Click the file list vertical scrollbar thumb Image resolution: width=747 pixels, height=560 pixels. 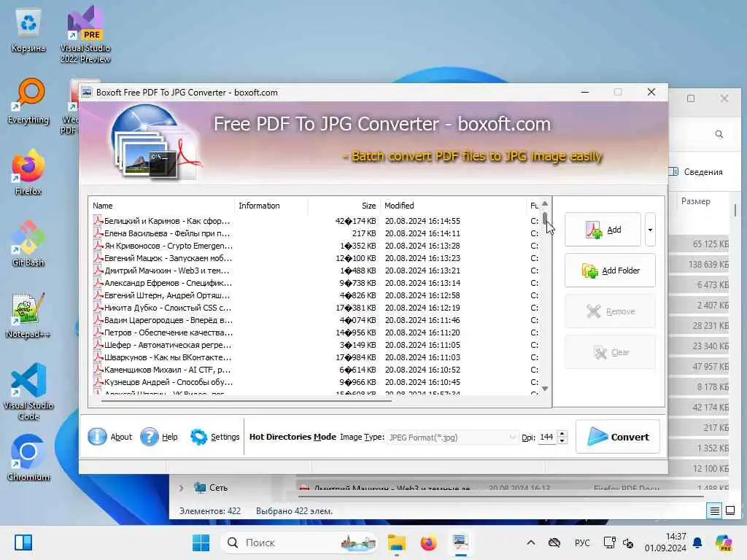(x=545, y=219)
